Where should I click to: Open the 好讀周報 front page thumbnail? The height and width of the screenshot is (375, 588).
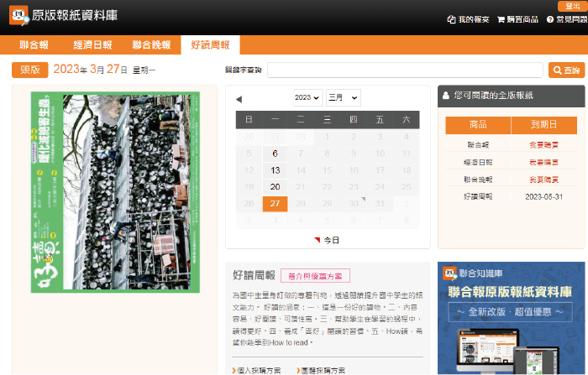[x=115, y=192]
